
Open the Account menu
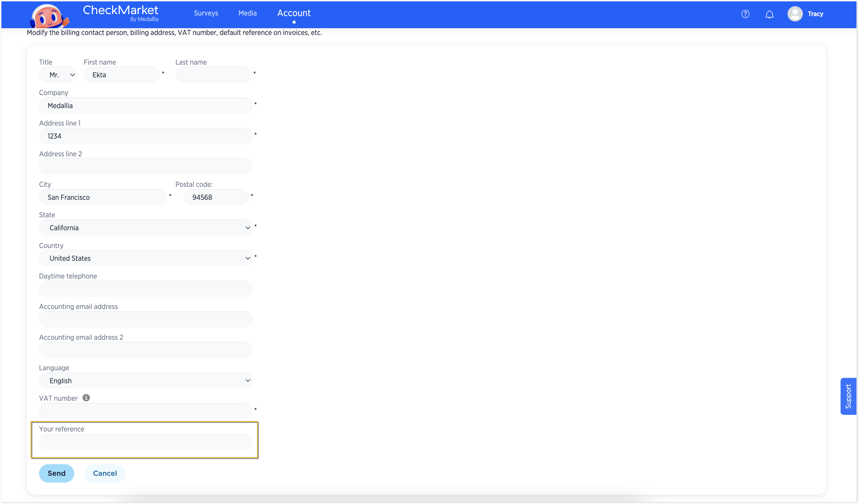tap(293, 13)
